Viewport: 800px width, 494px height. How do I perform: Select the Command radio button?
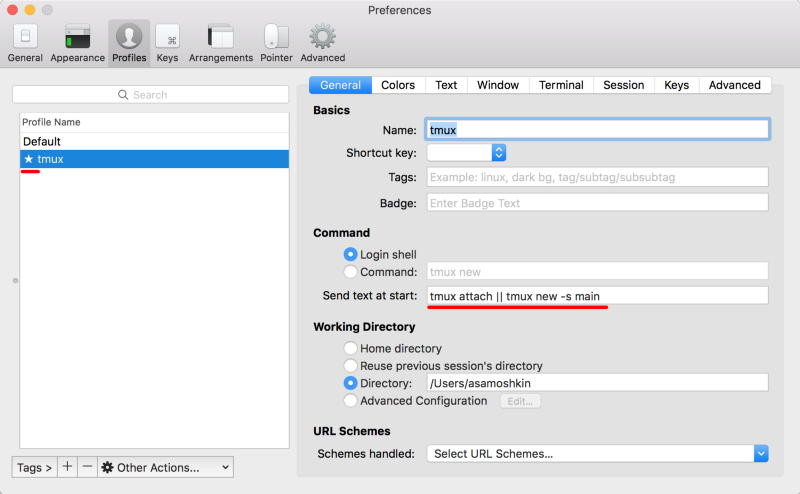click(x=350, y=272)
